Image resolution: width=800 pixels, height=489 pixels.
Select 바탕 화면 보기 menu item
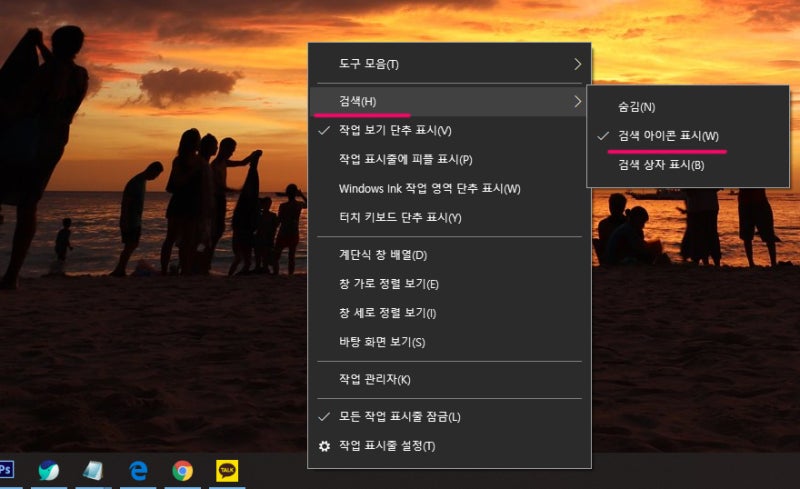(x=449, y=343)
